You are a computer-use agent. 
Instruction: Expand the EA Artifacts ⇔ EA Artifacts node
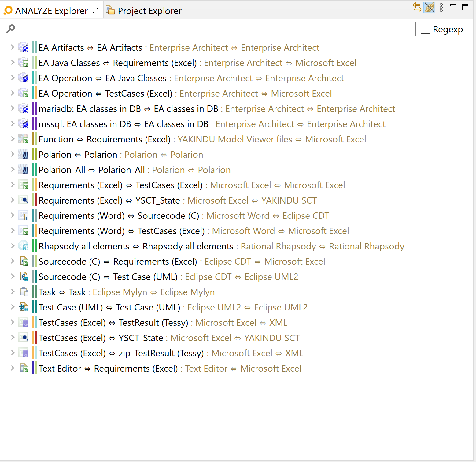pos(12,47)
